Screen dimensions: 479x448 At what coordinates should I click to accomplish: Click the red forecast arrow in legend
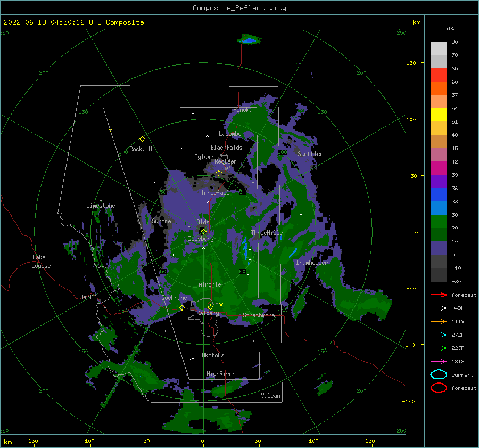(x=439, y=295)
